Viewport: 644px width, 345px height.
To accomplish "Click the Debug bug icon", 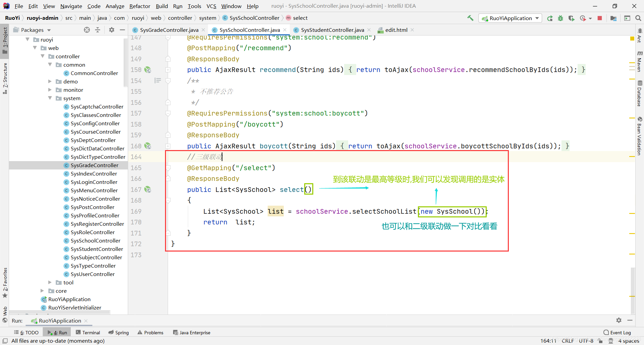I will coord(560,18).
